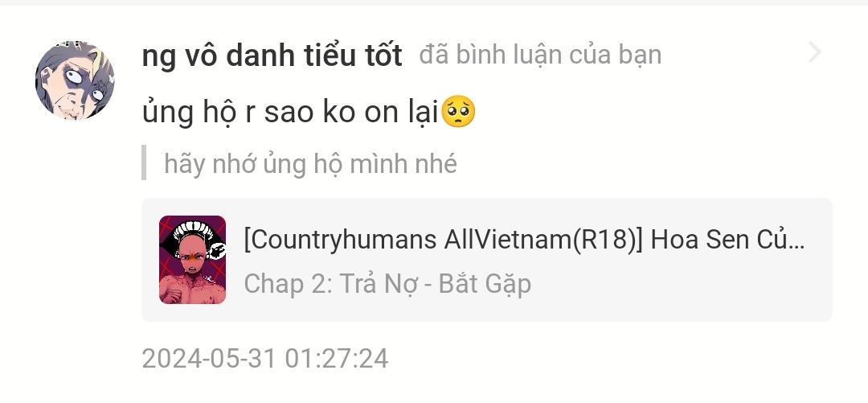Screen dimensions: 868x403
Task: Click the gray quote bar beside reply
Action: coord(144,162)
